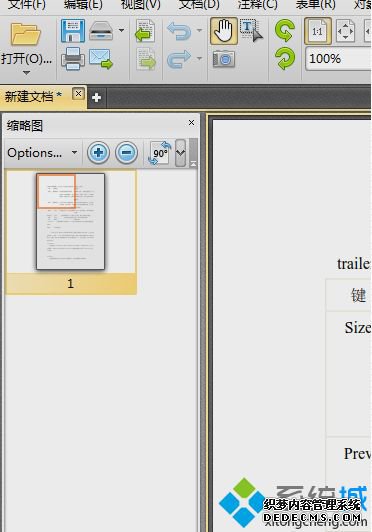Image resolution: width=372 pixels, height=532 pixels.
Task: Rotate view with upper green arrow
Action: tap(284, 31)
